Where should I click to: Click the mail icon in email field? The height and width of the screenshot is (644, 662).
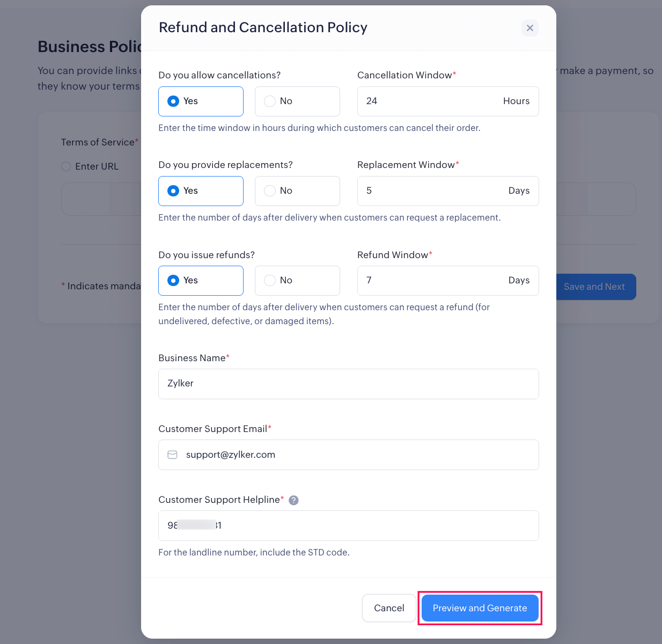click(x=172, y=455)
